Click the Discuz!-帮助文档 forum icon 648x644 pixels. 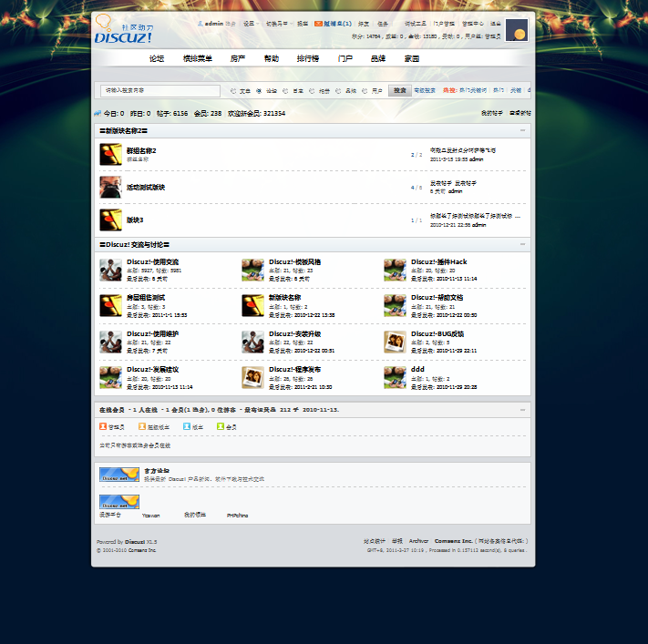[395, 306]
